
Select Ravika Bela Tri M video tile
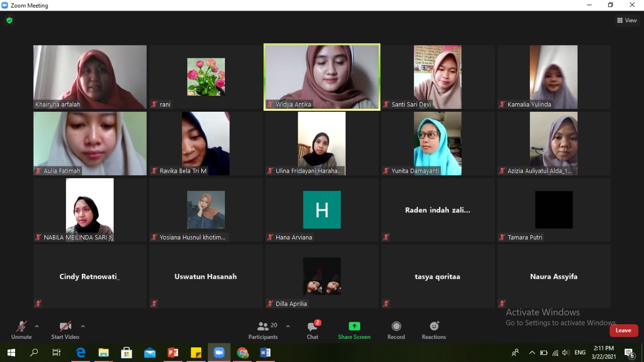click(x=206, y=143)
